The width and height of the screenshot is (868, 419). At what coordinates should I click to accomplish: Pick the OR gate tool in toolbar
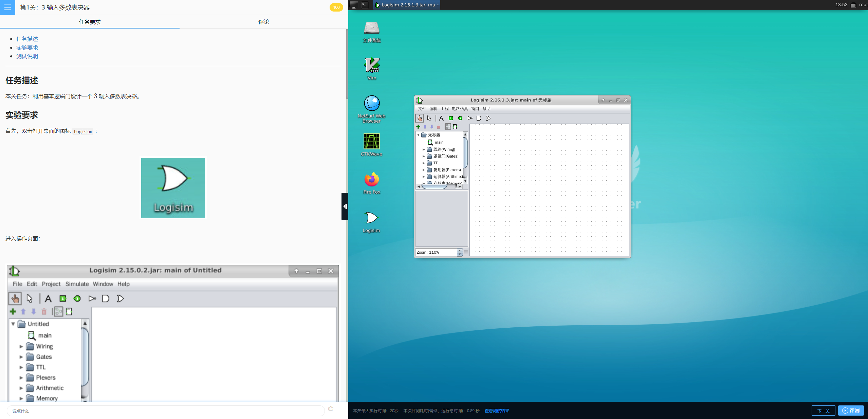point(488,118)
